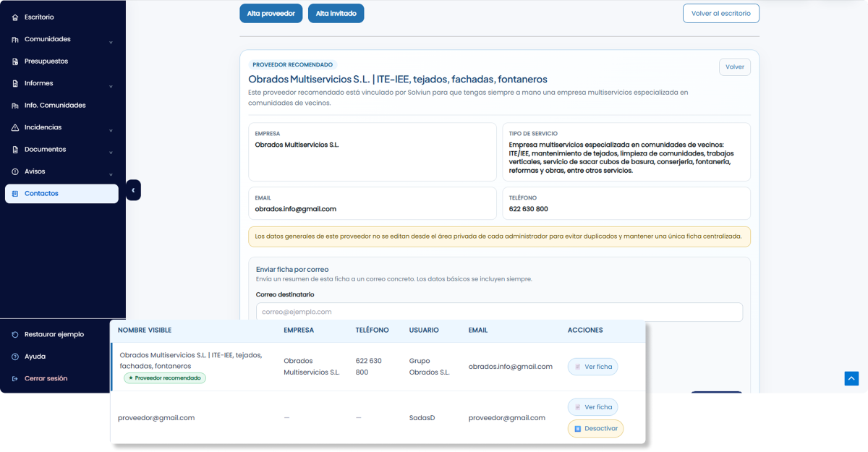Click the USUARIO column header

point(424,330)
